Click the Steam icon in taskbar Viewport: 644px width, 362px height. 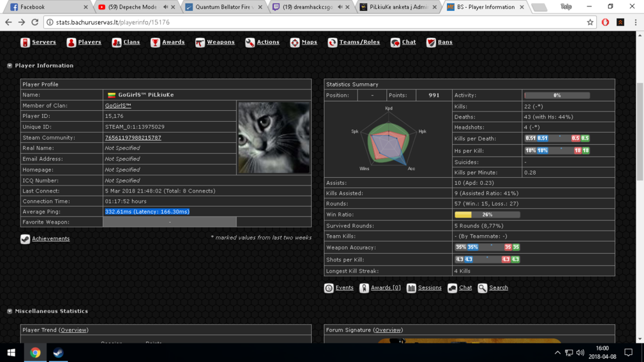58,353
